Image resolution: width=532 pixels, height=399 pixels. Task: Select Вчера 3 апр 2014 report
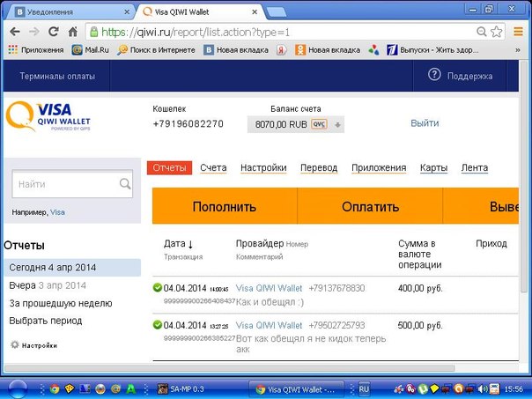(48, 285)
